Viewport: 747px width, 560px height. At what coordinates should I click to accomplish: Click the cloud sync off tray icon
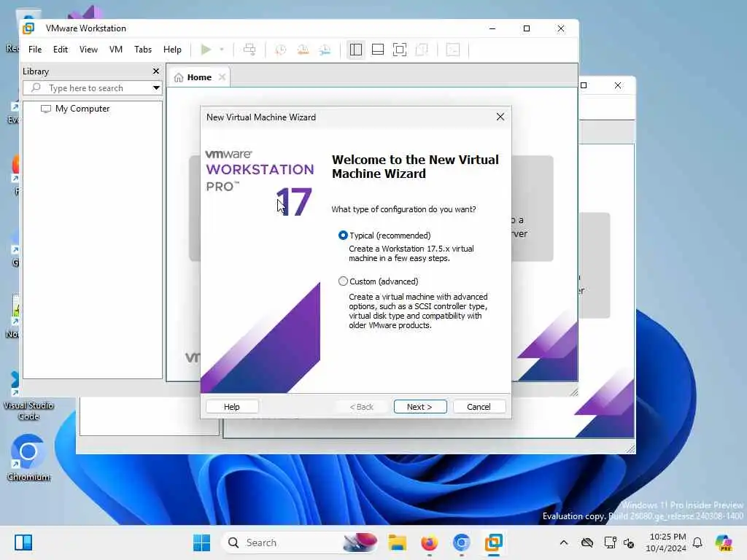coord(587,542)
